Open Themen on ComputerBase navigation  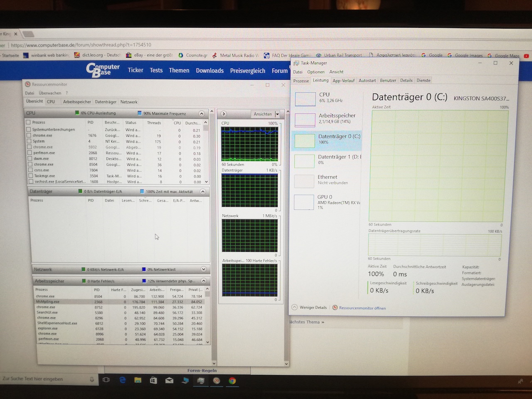pos(179,70)
